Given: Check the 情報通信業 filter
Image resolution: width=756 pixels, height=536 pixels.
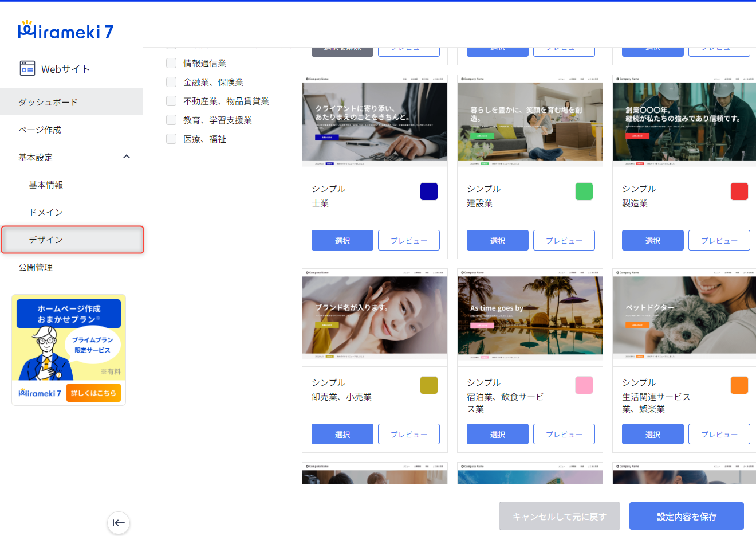Looking at the screenshot, I should pos(171,63).
